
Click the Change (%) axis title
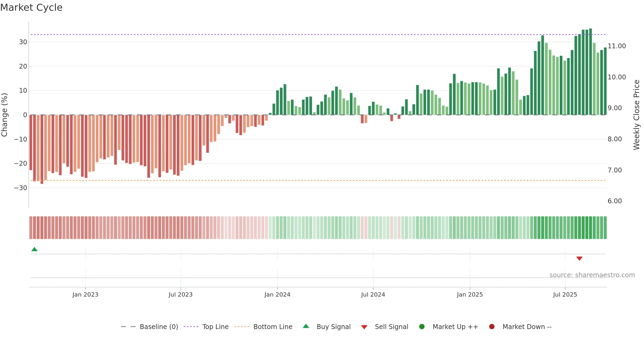pyautogui.click(x=4, y=115)
